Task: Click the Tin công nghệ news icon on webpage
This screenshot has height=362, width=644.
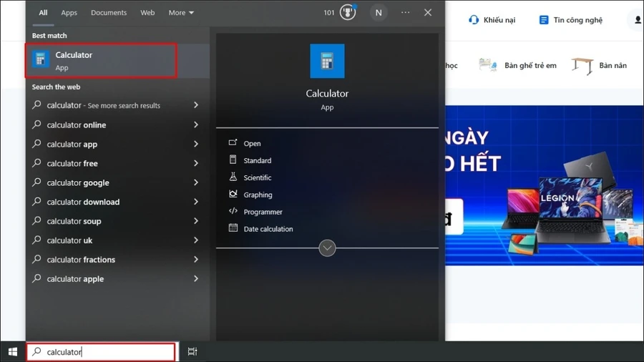Action: coord(543,20)
